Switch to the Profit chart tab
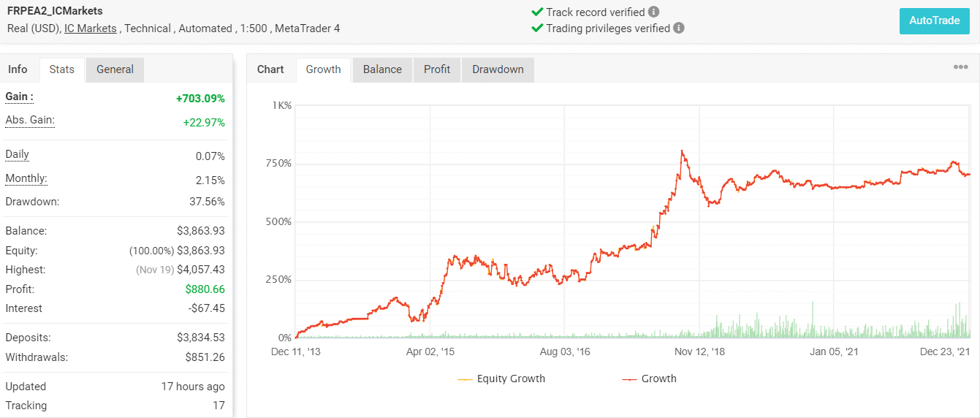 click(437, 69)
